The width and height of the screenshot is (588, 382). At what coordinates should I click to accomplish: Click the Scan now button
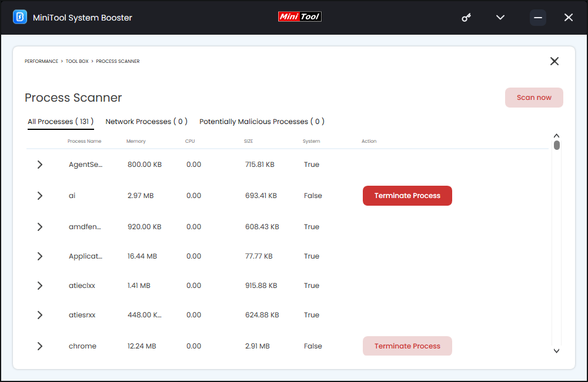tap(534, 98)
